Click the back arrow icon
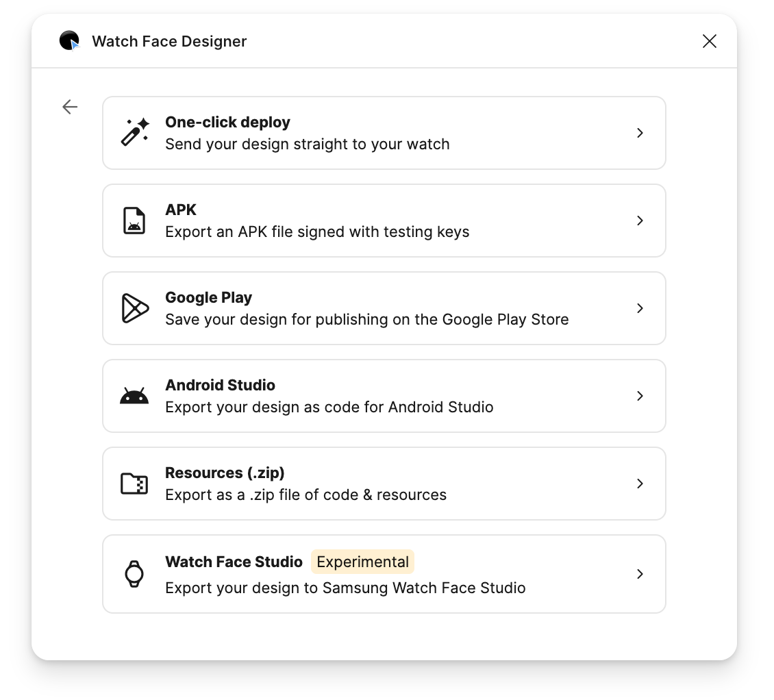 (x=70, y=107)
